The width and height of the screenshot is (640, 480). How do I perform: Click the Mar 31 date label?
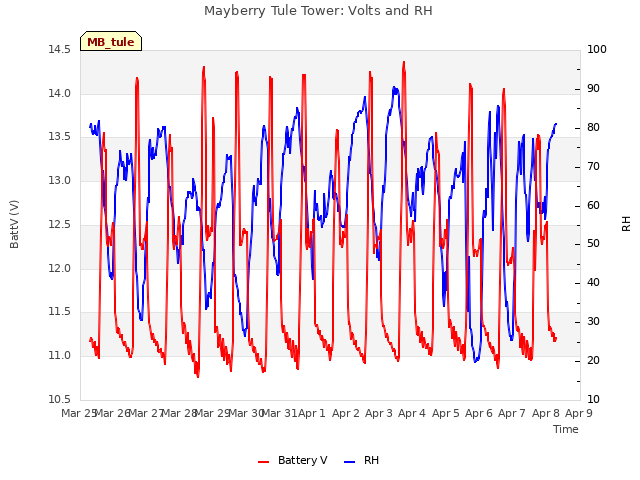coord(279,413)
